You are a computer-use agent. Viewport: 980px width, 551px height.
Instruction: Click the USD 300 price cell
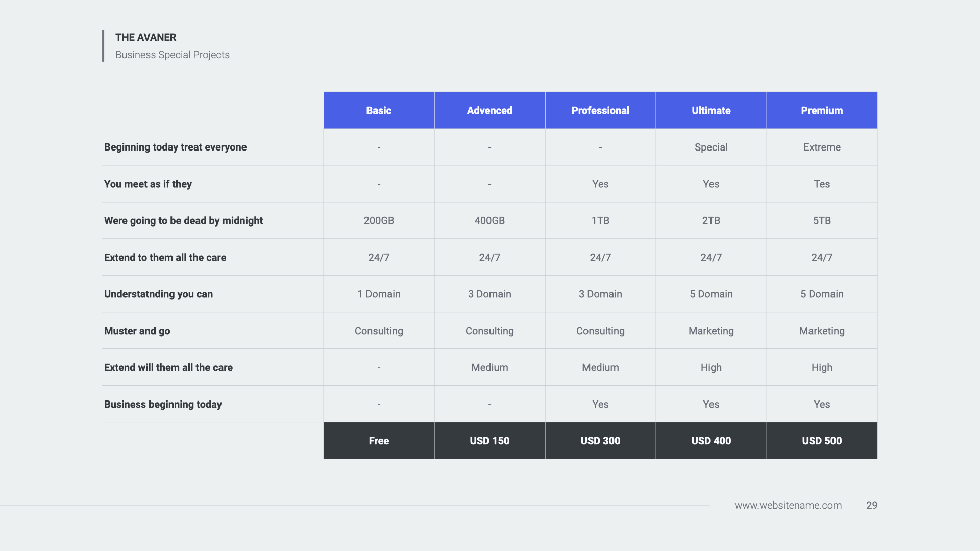coord(600,441)
